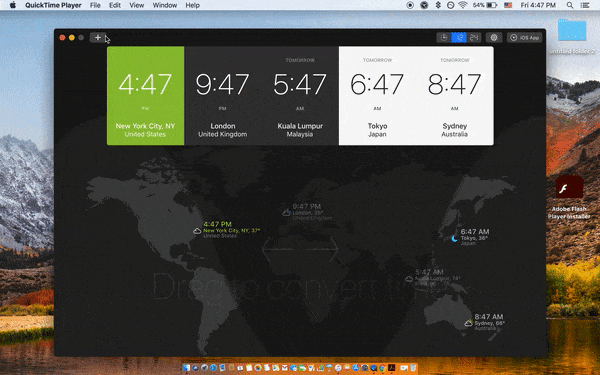This screenshot has width=600, height=375.
Task: Open the View menu
Action: click(x=136, y=5)
